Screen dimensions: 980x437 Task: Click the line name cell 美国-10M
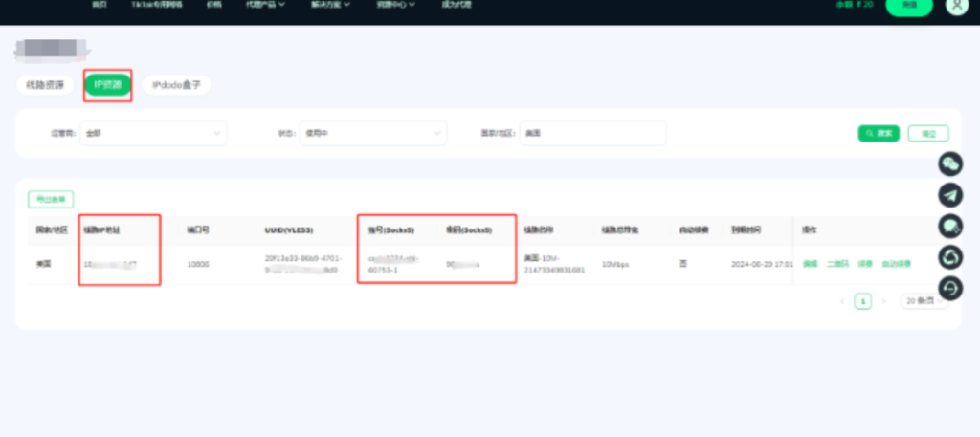pyautogui.click(x=554, y=264)
